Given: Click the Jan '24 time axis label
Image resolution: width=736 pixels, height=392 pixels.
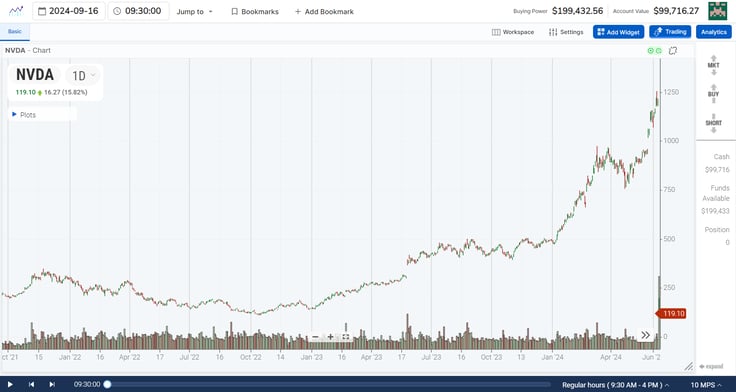Looking at the screenshot, I should [552, 357].
